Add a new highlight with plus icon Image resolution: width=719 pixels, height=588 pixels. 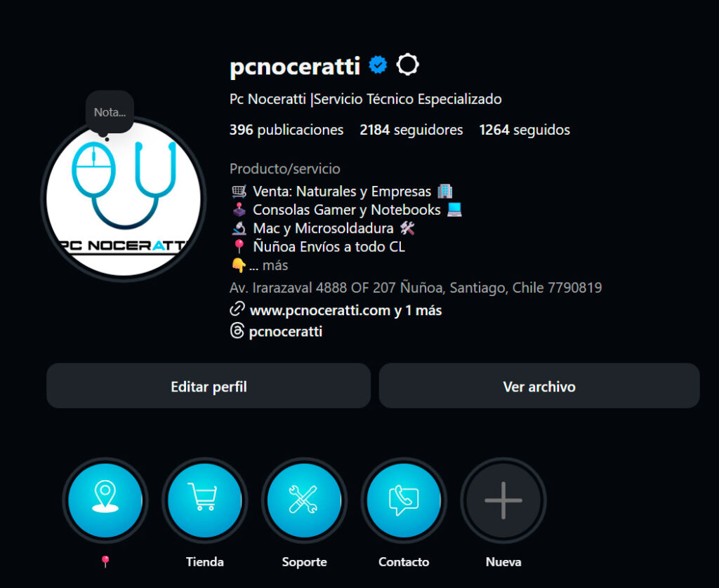point(503,500)
